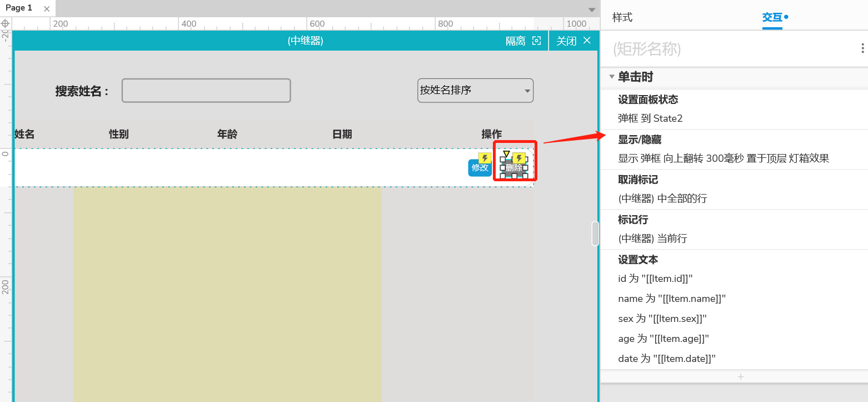Select the 搜索姓名 label
868x402 pixels.
(x=82, y=91)
